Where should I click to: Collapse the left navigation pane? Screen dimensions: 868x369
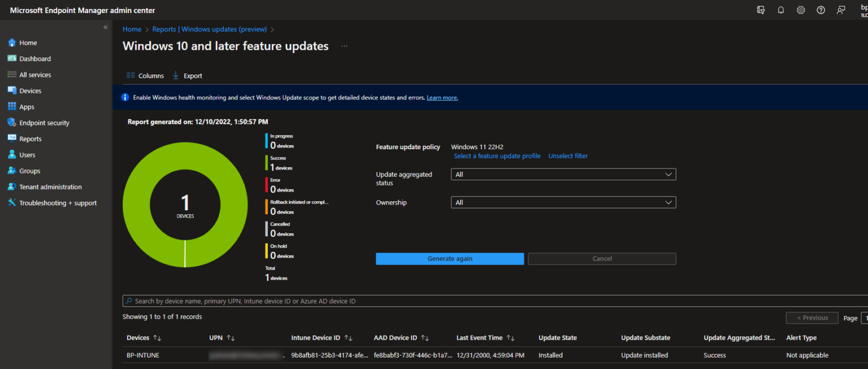(x=105, y=27)
